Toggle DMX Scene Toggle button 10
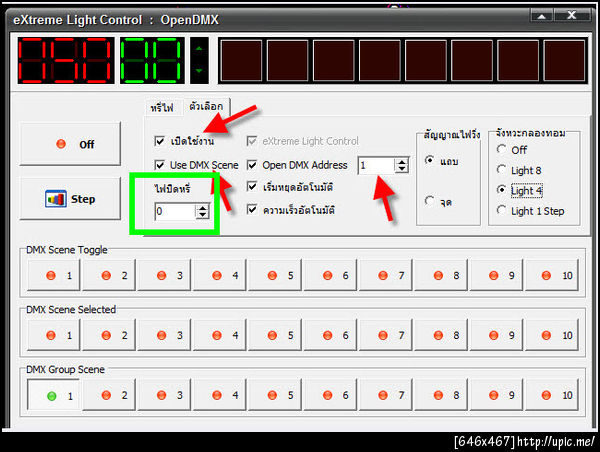Viewport: 600px width, 452px height. 552,275
